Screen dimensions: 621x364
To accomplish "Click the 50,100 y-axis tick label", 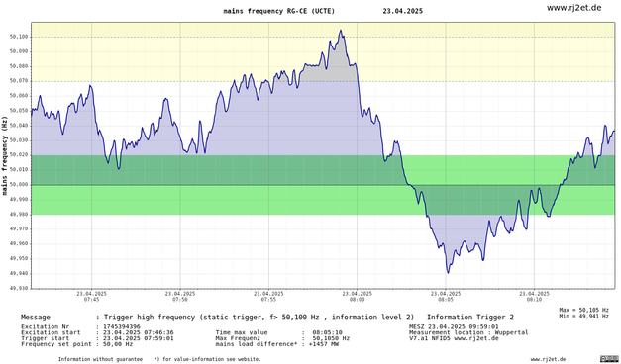I will click(x=20, y=37).
